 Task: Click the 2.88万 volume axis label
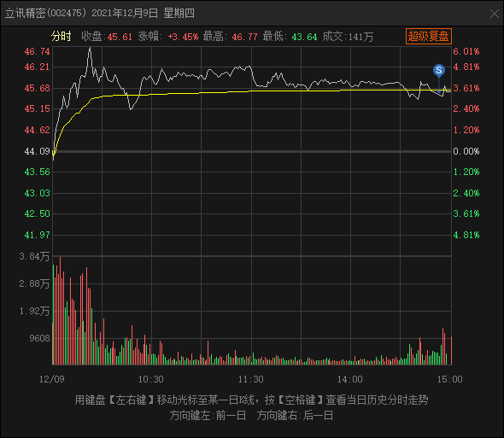pos(34,283)
